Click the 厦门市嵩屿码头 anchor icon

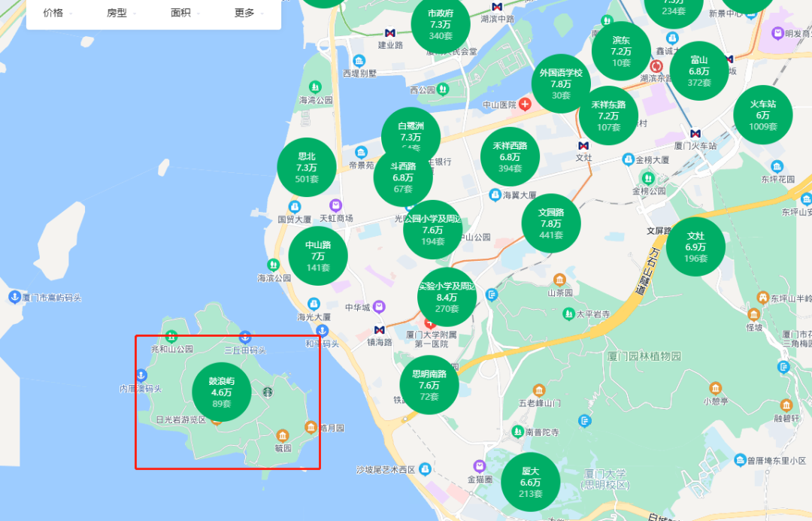pos(14,297)
